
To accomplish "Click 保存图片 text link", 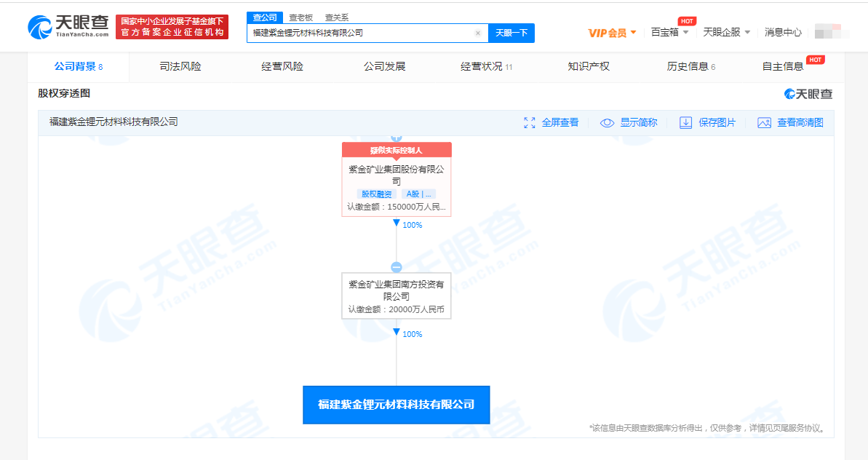I will [x=717, y=123].
